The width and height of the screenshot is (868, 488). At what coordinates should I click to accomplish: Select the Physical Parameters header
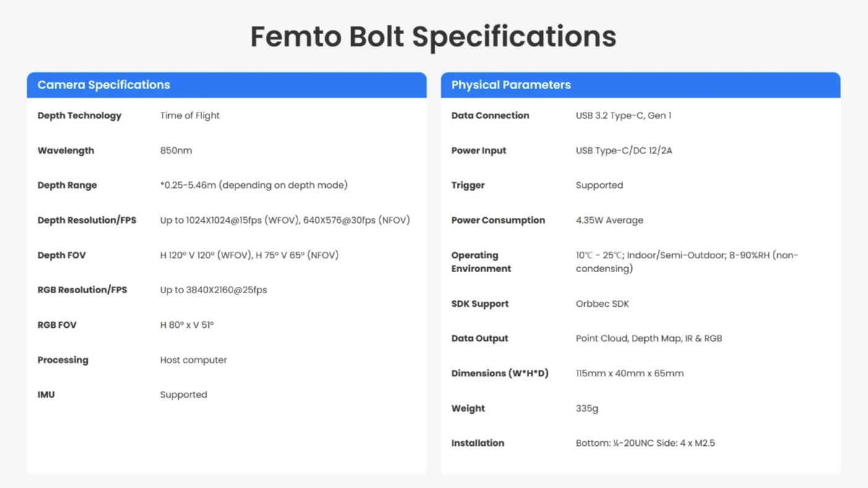[511, 85]
